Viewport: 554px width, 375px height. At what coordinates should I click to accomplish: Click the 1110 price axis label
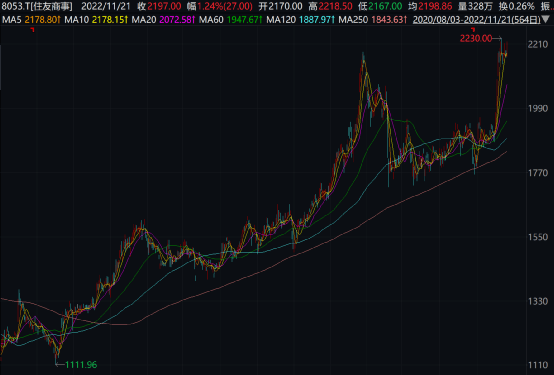(538, 365)
